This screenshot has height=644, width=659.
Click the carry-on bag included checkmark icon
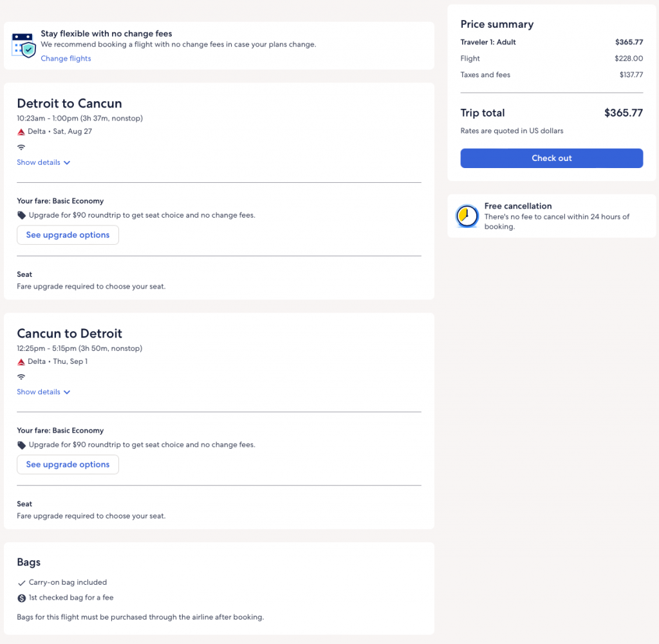click(22, 583)
